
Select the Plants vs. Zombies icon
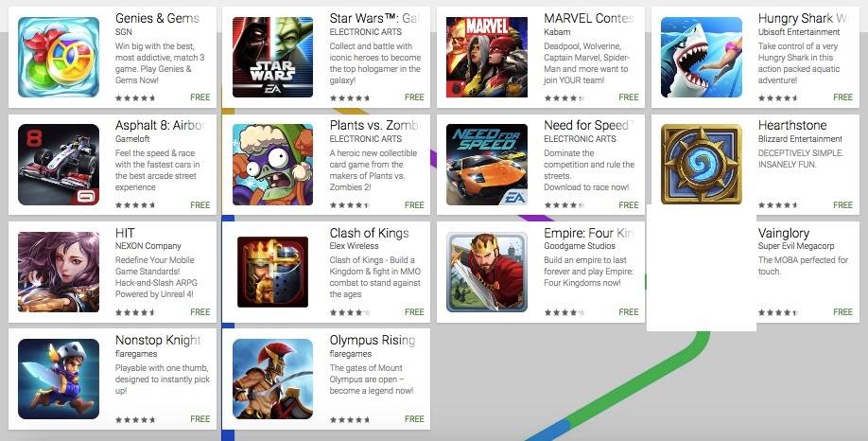coord(273,165)
